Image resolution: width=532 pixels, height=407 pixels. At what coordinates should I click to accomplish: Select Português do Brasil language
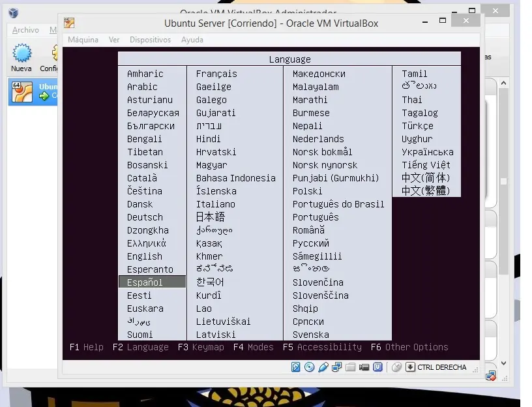338,204
